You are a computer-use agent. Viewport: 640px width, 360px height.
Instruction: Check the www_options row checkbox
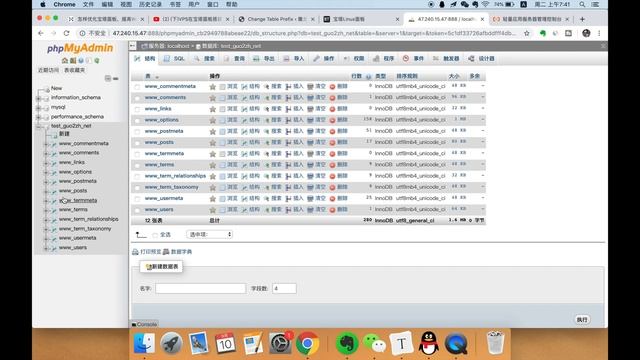[137, 120]
